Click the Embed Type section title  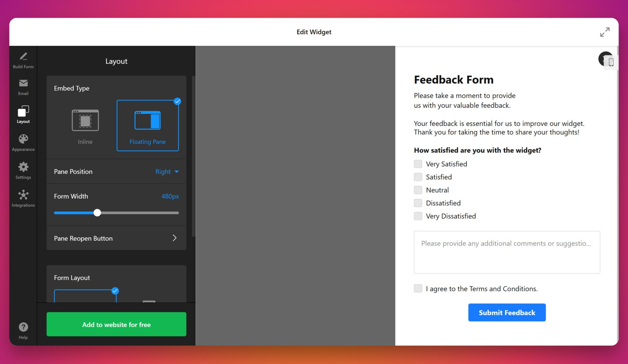72,88
